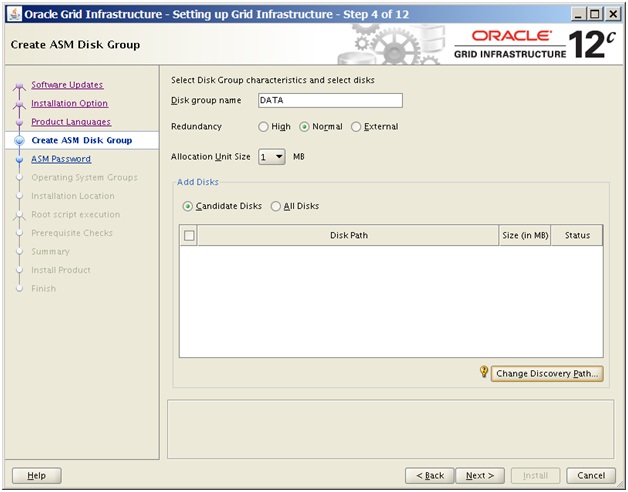Image resolution: width=628 pixels, height=492 pixels.
Task: Jump to the ASM Password step
Action: pos(61,159)
